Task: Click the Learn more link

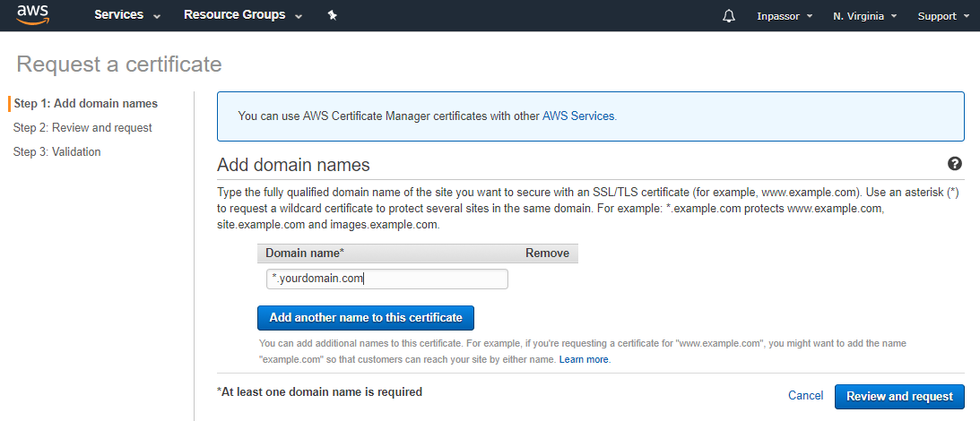Action: 584,359
